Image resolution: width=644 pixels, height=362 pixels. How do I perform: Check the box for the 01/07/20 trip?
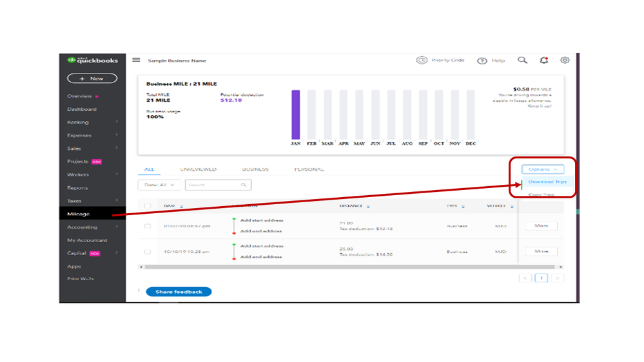pyautogui.click(x=148, y=226)
